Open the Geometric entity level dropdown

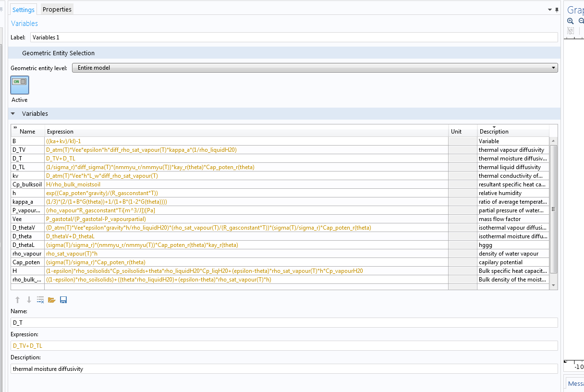(315, 68)
